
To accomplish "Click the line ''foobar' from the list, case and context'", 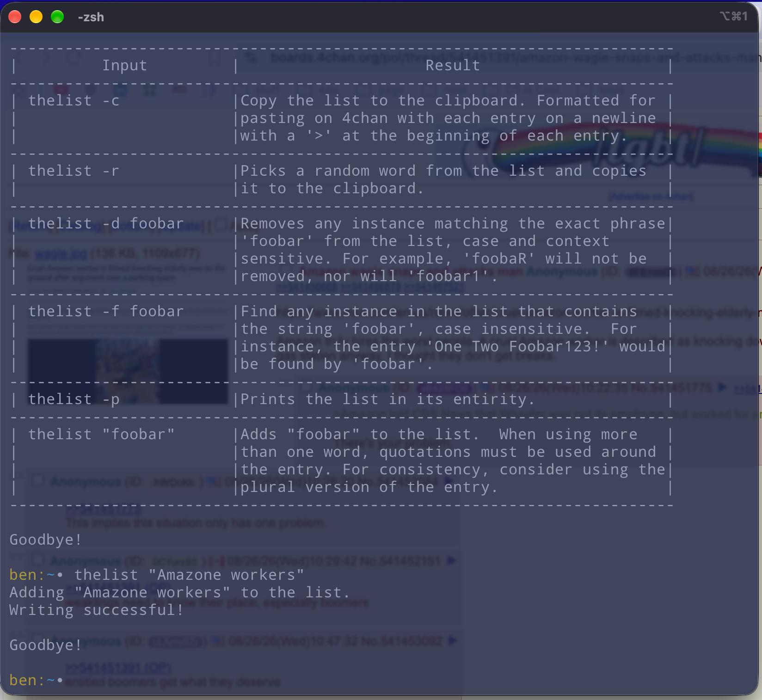I will [x=425, y=241].
